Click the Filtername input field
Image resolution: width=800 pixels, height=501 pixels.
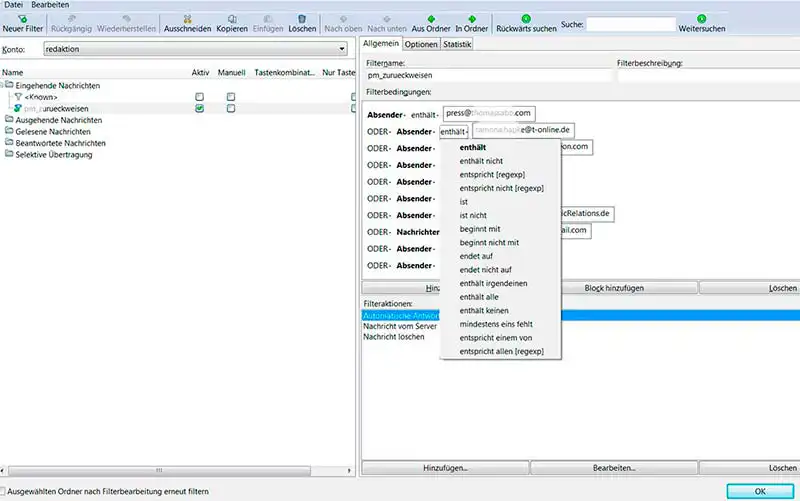tap(488, 76)
